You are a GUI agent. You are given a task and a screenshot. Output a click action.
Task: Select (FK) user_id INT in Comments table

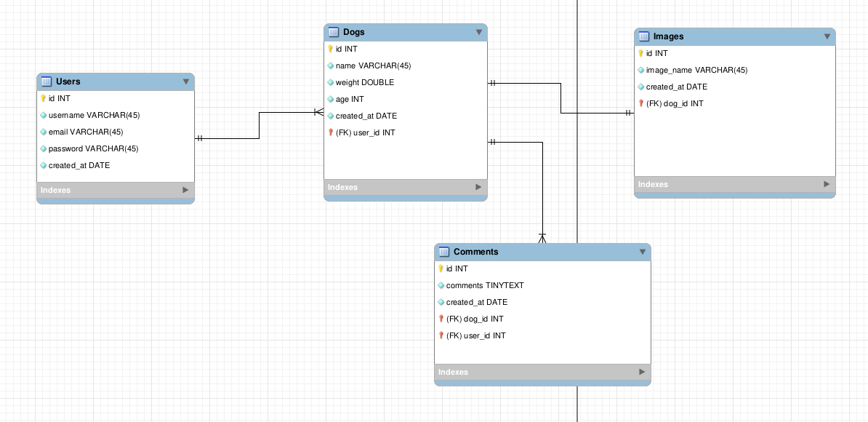[475, 335]
